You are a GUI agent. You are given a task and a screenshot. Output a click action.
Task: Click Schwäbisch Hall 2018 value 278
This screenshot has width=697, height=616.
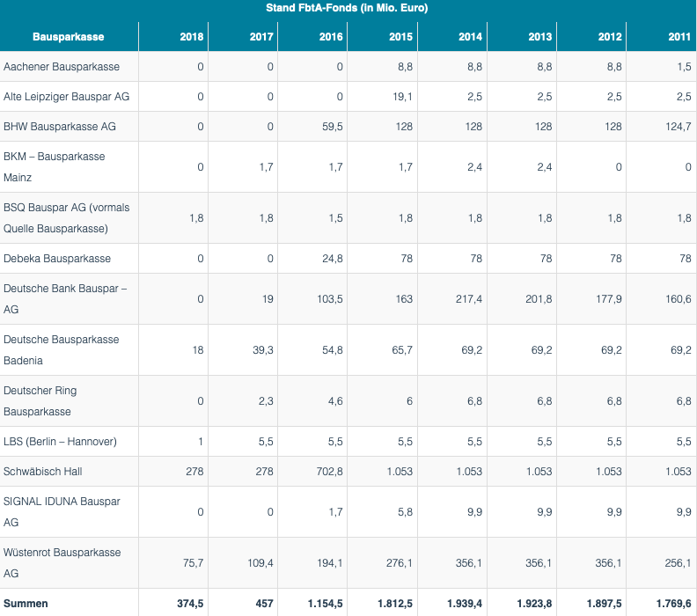[x=194, y=472]
